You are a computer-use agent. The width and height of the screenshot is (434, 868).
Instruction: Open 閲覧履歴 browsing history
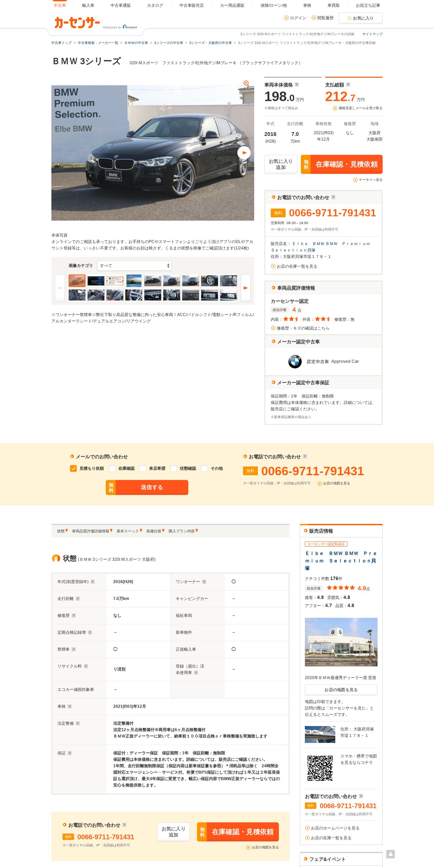click(323, 18)
